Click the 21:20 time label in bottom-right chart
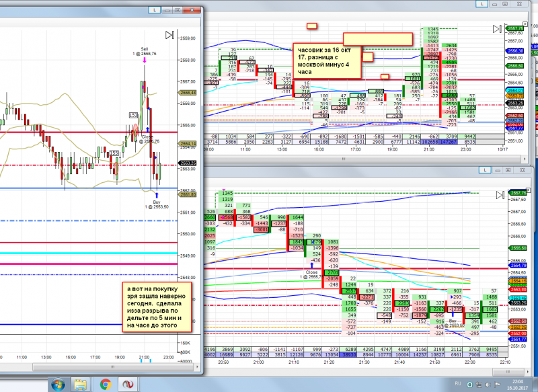538x392 pixels. click(x=329, y=362)
